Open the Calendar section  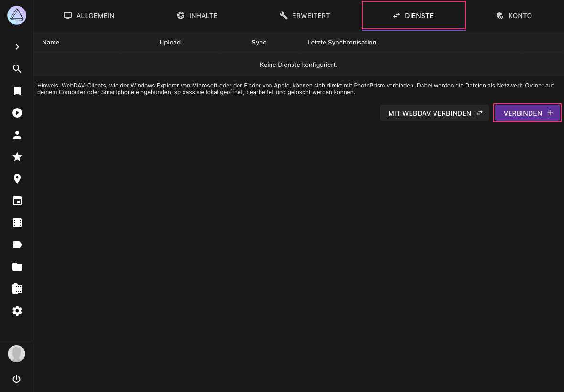coord(17,201)
